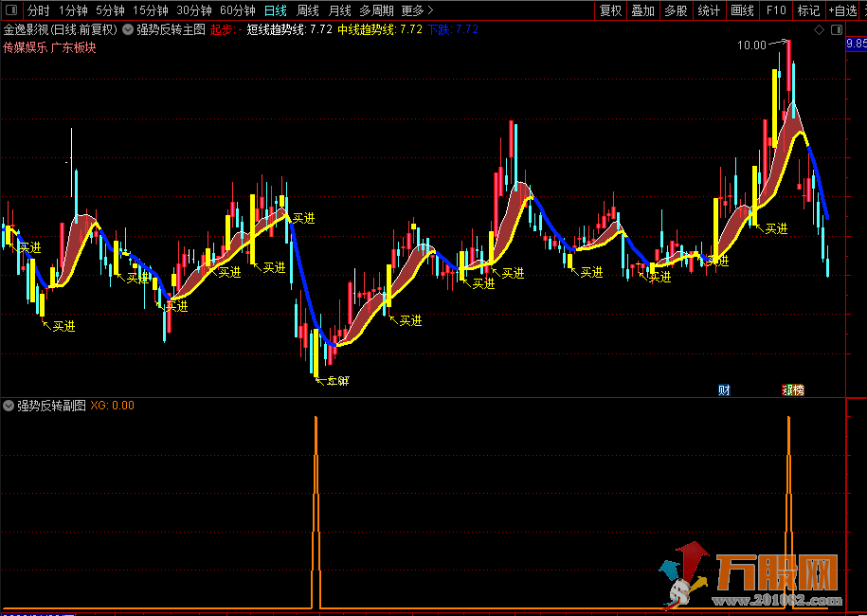This screenshot has width=867, height=616.
Task: Toggle the 复权 adjustment button
Action: click(611, 10)
